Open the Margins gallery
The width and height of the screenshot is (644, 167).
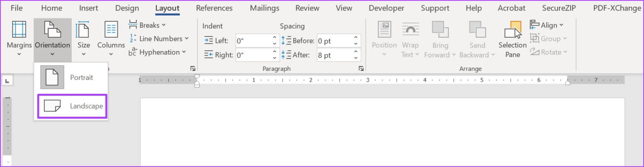19,39
